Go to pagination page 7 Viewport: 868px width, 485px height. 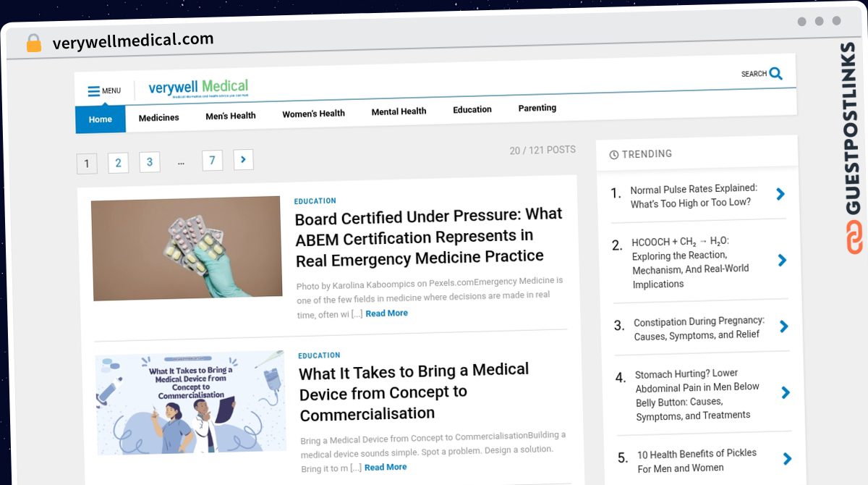(x=212, y=161)
